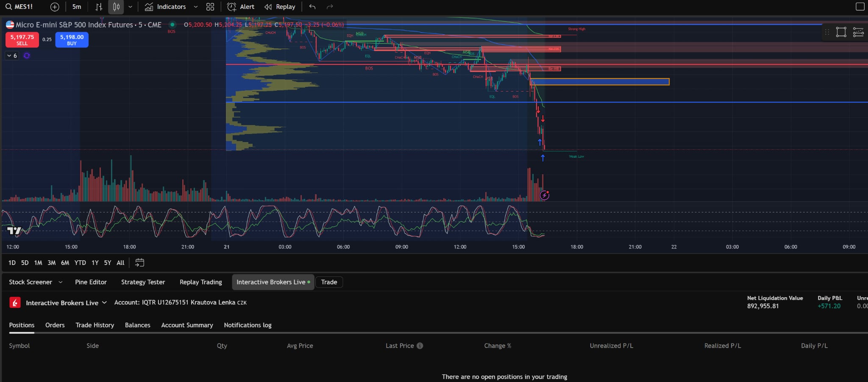Grab the floating drawing toolbar handle
Viewport: 868px width, 382px height.
(827, 32)
